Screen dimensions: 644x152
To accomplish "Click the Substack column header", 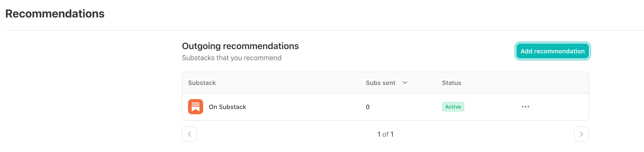I will click(x=202, y=83).
